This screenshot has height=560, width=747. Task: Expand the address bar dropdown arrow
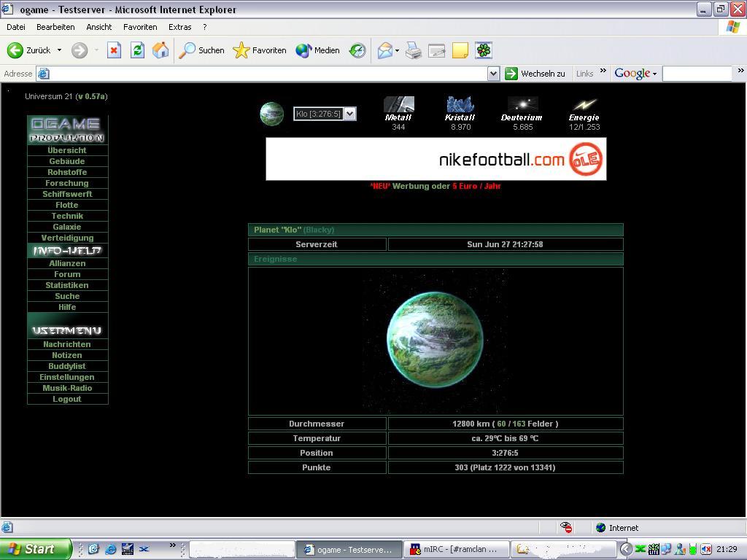493,74
